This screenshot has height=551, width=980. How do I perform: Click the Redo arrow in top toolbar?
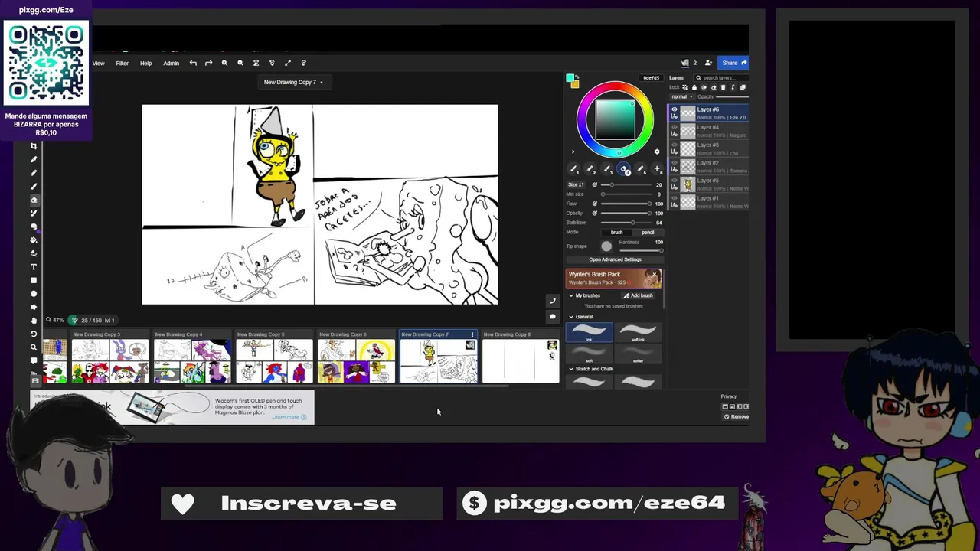pos(208,63)
